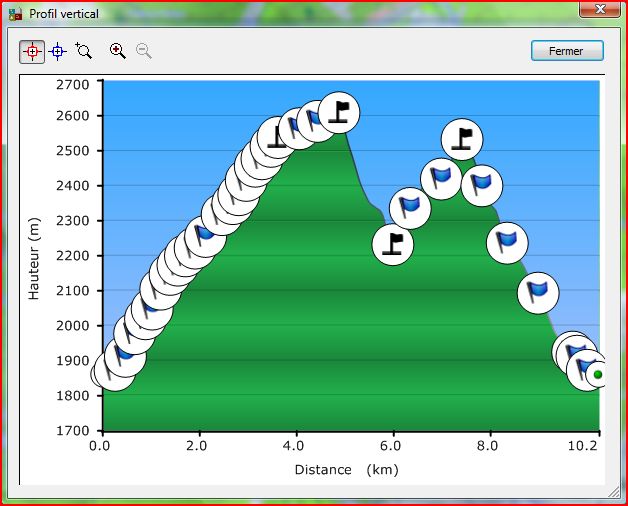628x506 pixels.
Task: Select blue flag just above the 6 km black flag
Action: coord(410,207)
